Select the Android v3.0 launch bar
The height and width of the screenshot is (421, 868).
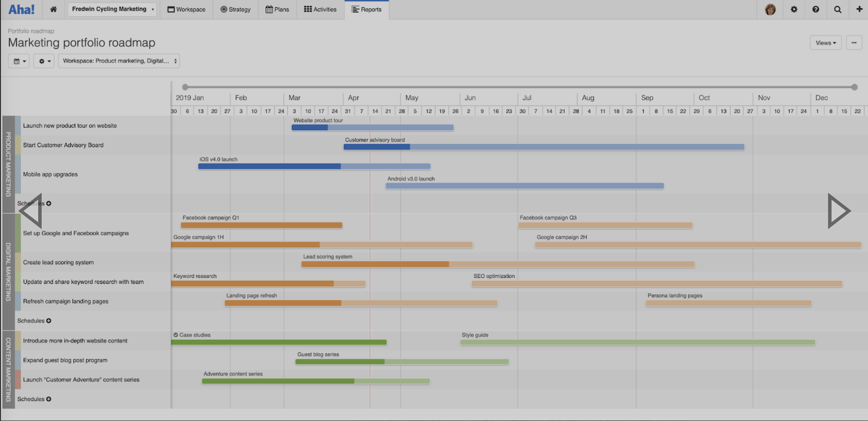pos(524,186)
